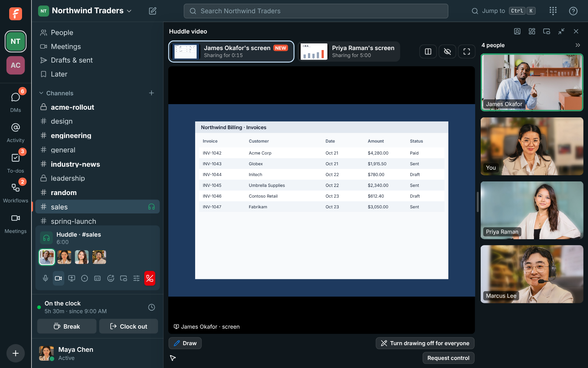Switch to Priya Raman's screen tab
The height and width of the screenshot is (368, 588).
349,52
